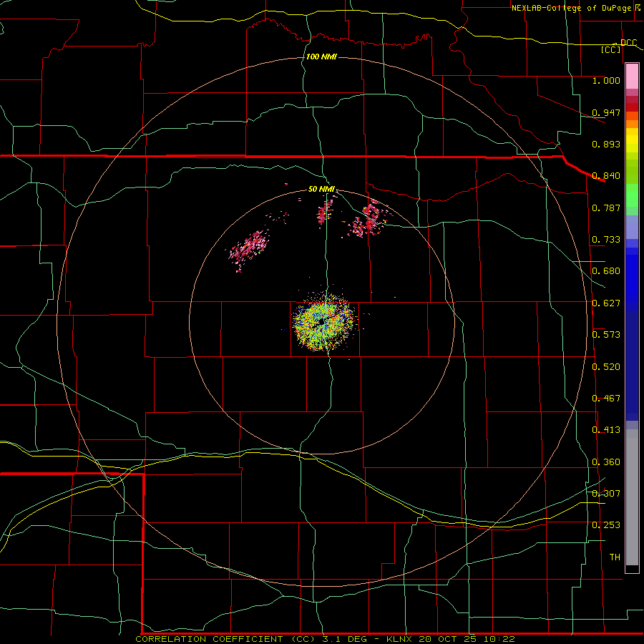Click the DCC label above the color scale
The image size is (644, 644).
628,42
